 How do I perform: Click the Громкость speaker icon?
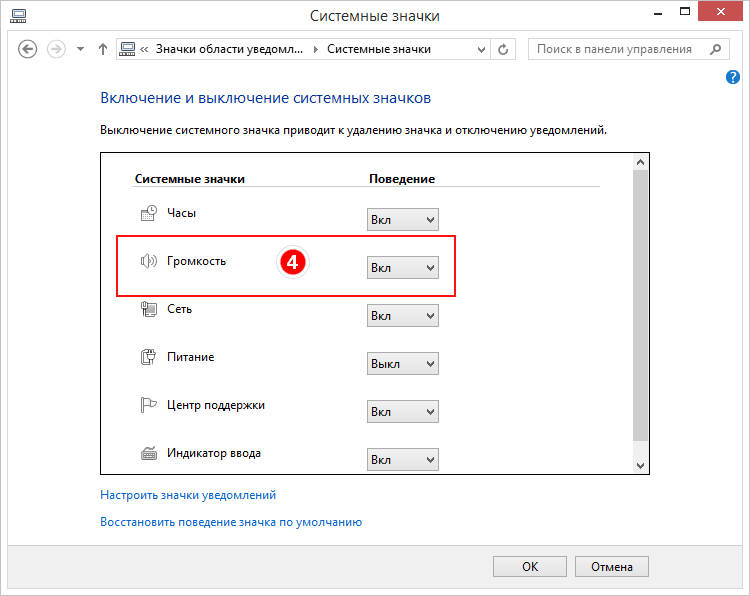[x=149, y=261]
